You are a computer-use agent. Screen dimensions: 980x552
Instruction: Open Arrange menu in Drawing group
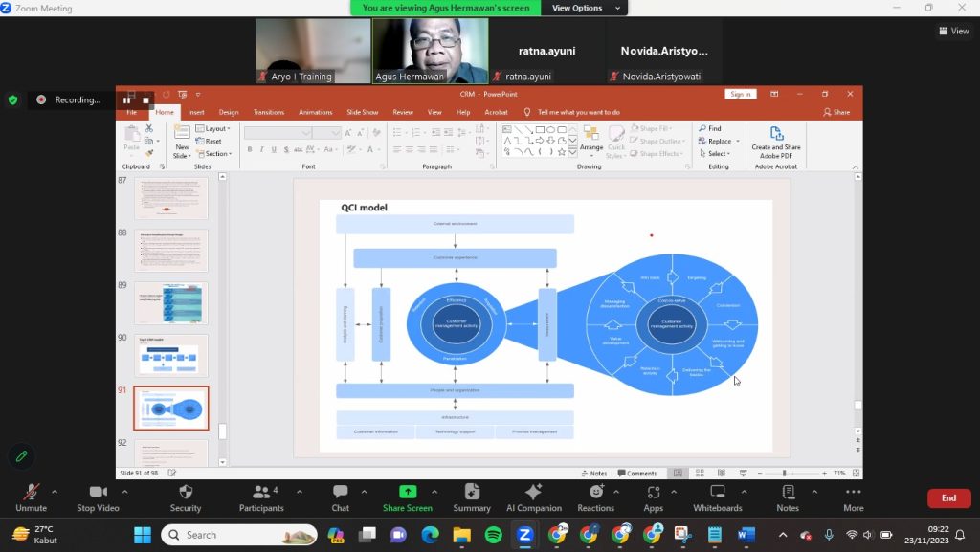[591, 142]
